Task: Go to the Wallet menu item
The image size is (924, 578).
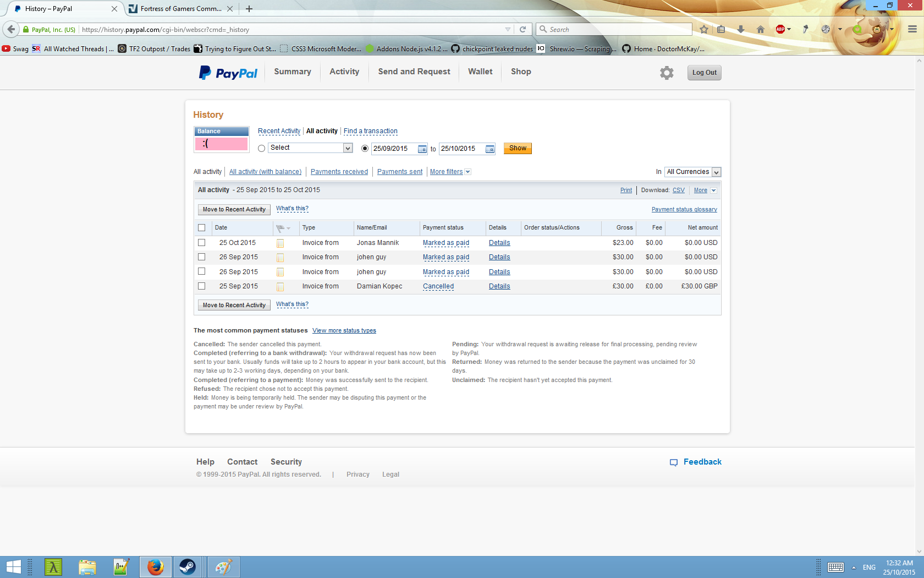Action: 480,72
